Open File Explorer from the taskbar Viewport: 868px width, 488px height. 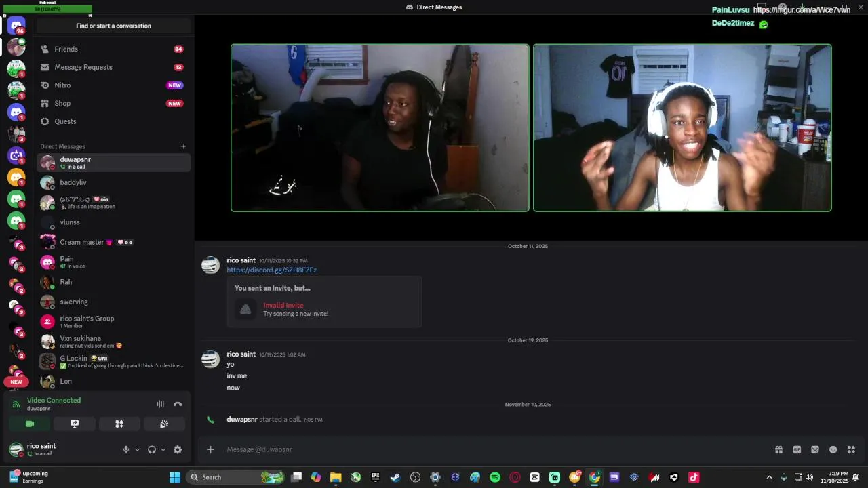pos(336,477)
